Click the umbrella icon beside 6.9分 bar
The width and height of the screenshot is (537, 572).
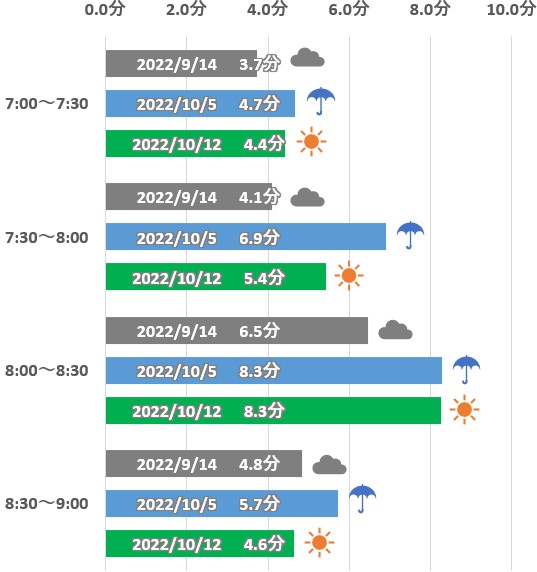410,235
